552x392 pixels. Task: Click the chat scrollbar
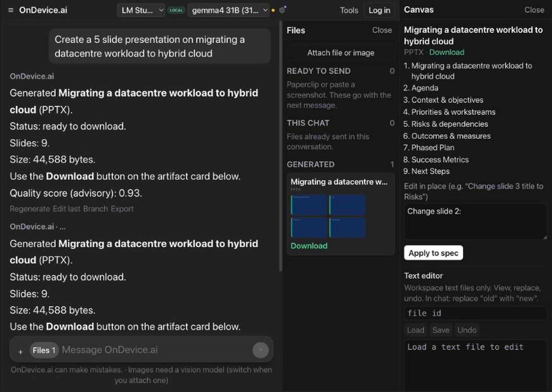[x=280, y=146]
